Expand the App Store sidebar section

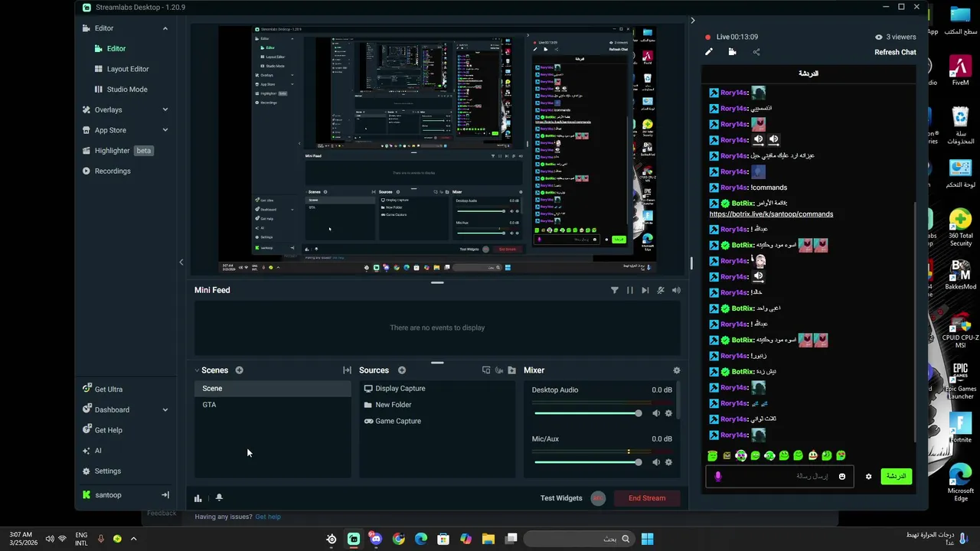point(165,130)
